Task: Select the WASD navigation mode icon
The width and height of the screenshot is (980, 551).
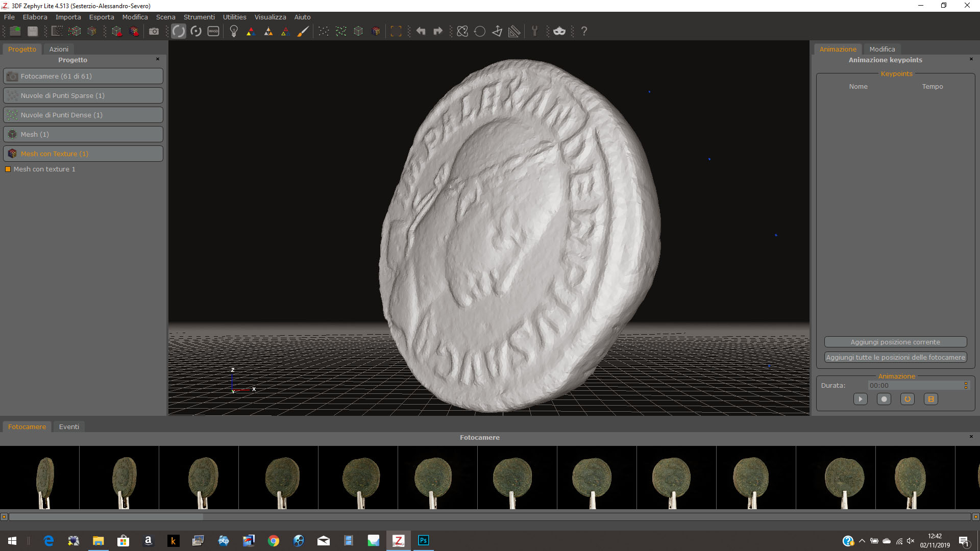Action: pos(213,31)
